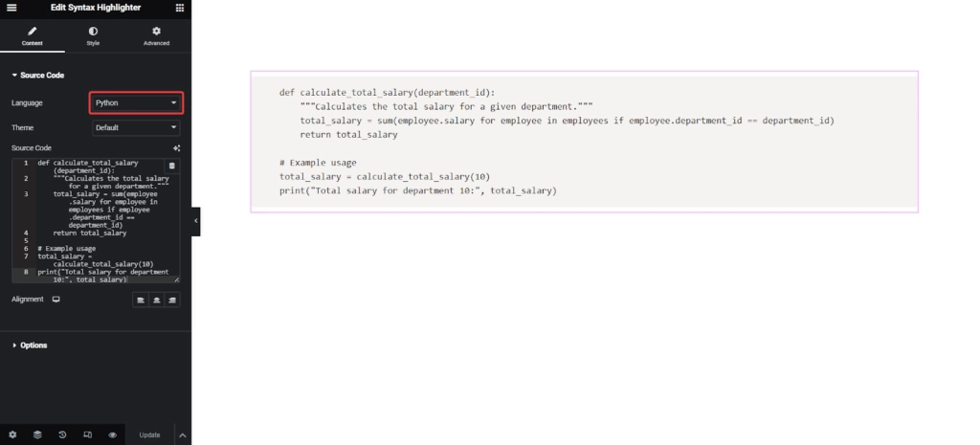Image resolution: width=980 pixels, height=445 pixels.
Task: Click the '# Example usage' line in editor
Action: [x=66, y=248]
